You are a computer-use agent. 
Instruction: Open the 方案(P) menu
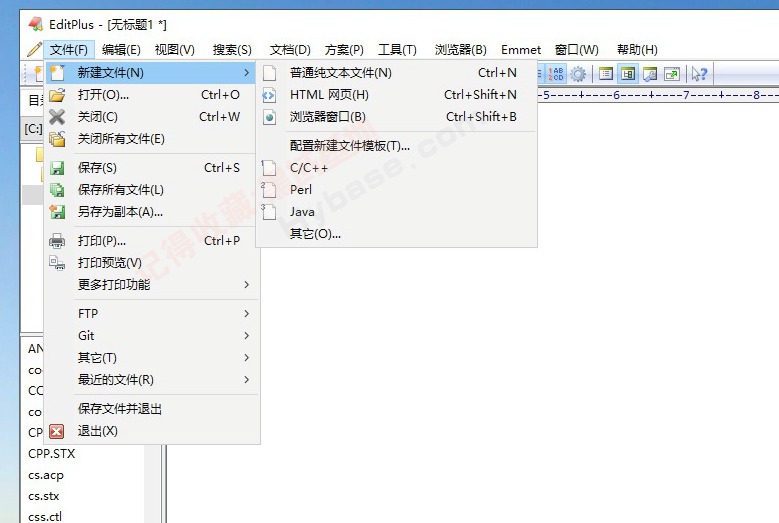tap(344, 50)
